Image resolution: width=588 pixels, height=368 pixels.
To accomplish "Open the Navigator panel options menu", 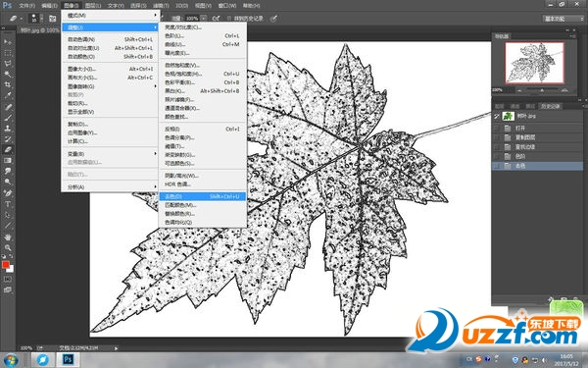I will click(573, 36).
